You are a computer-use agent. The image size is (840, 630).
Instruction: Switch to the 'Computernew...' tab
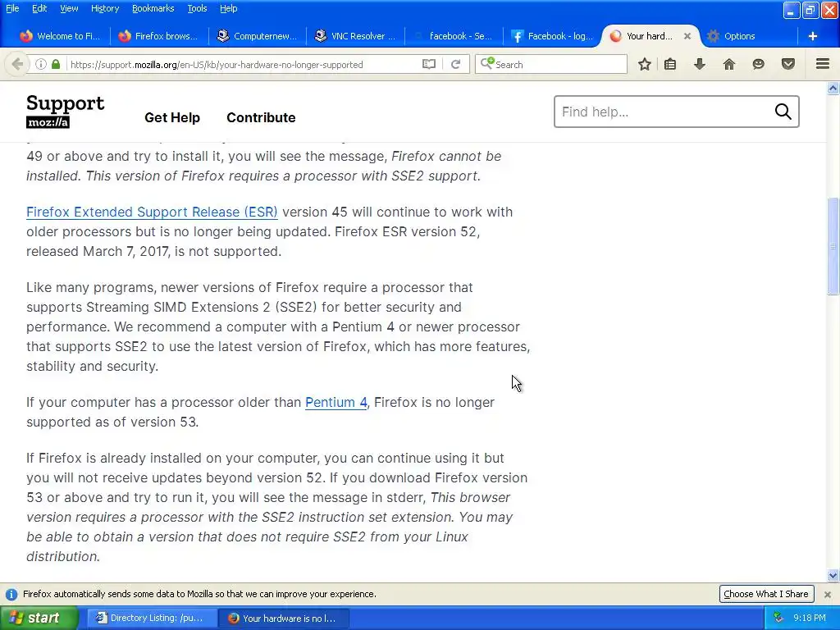click(257, 36)
